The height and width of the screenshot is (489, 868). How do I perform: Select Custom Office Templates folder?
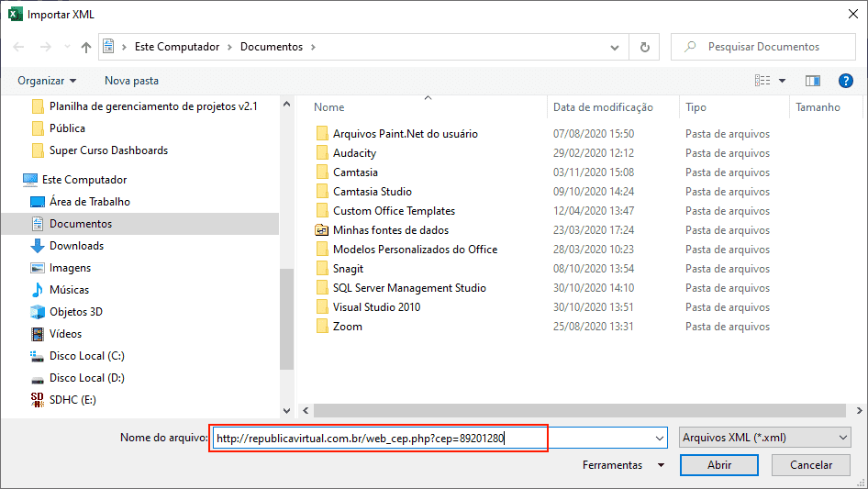(395, 211)
